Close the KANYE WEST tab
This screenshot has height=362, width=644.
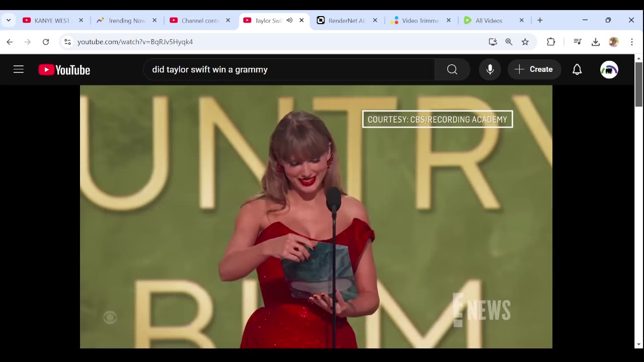pos(81,21)
